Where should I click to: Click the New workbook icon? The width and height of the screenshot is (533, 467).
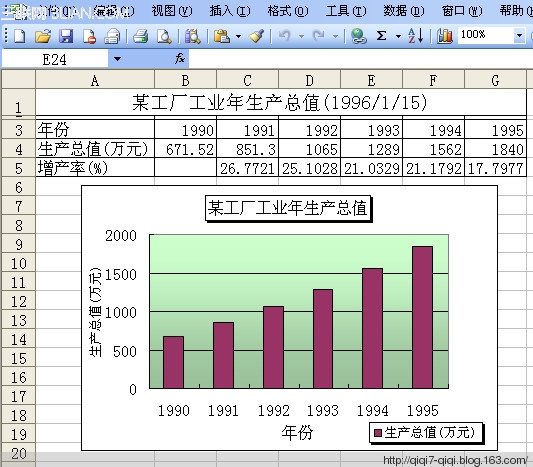tap(19, 36)
